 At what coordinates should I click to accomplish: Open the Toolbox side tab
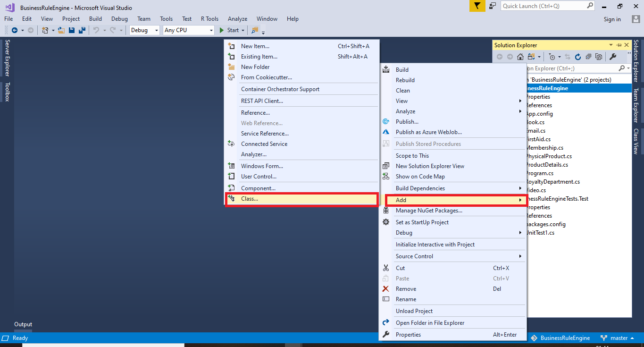tap(7, 92)
